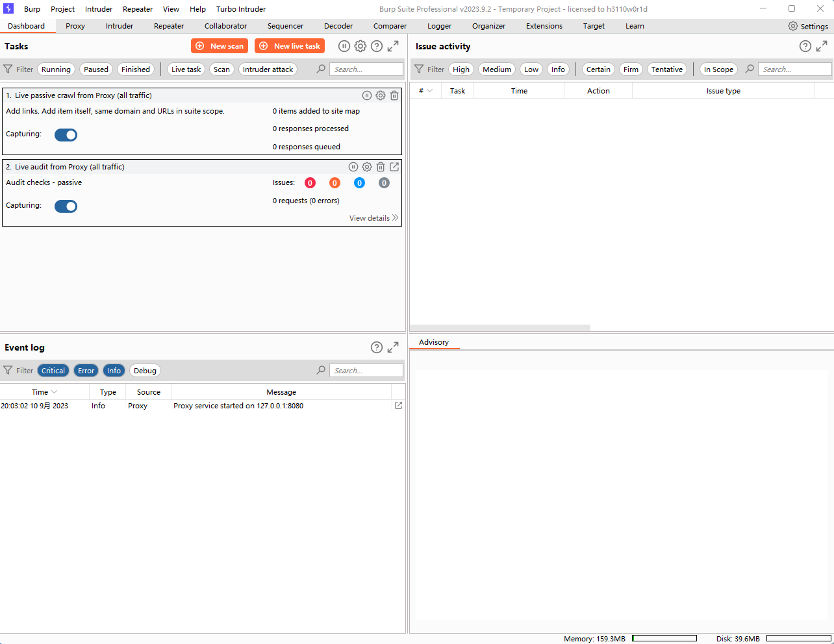Filter issues by Tentative confidence
Viewport: 834px width, 644px height.
(x=667, y=69)
